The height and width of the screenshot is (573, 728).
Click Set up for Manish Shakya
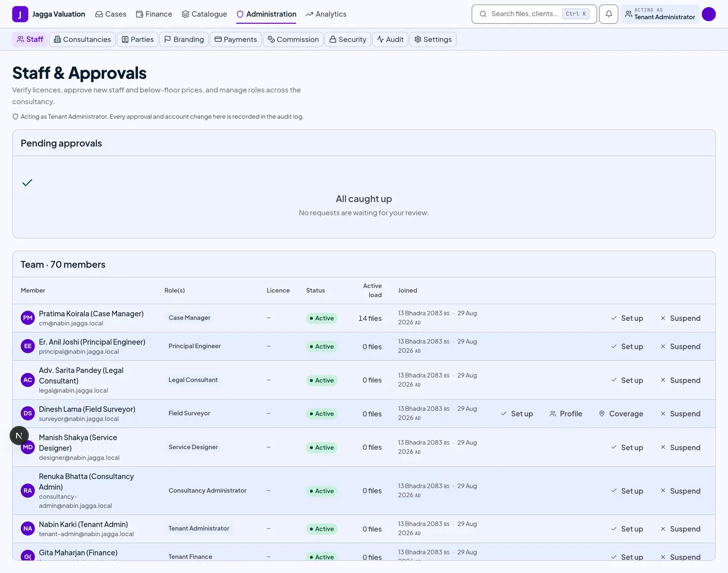[x=627, y=448]
